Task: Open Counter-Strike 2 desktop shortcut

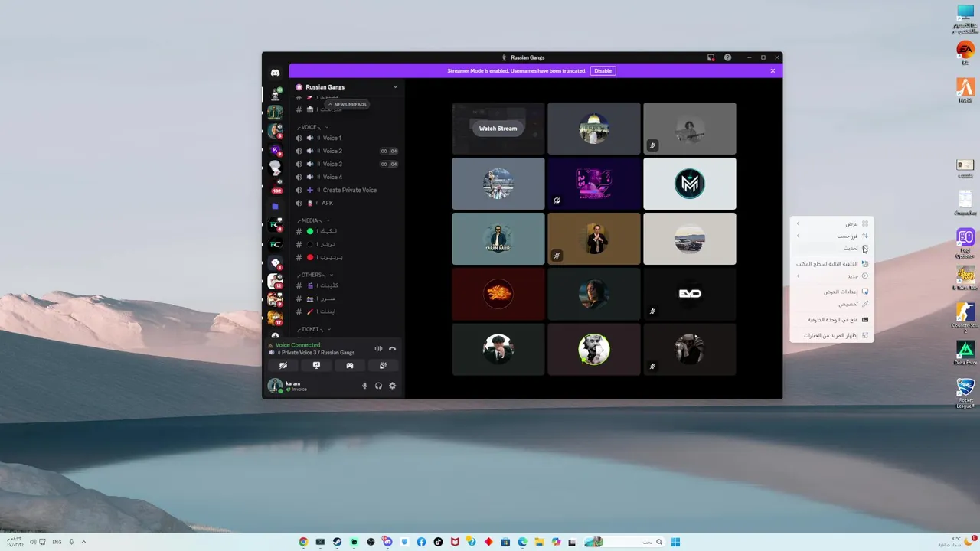Action: 965,317
